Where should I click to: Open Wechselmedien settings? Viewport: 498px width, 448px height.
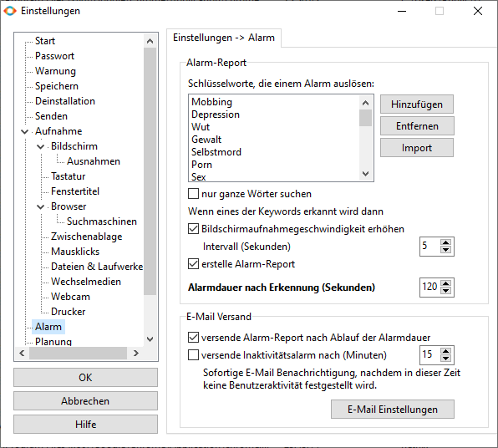86,282
